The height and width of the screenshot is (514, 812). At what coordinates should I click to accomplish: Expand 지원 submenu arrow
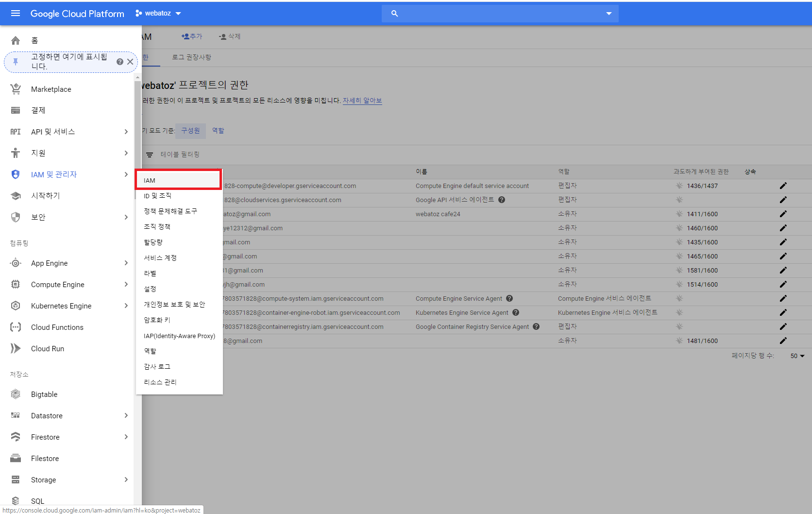pyautogui.click(x=126, y=153)
